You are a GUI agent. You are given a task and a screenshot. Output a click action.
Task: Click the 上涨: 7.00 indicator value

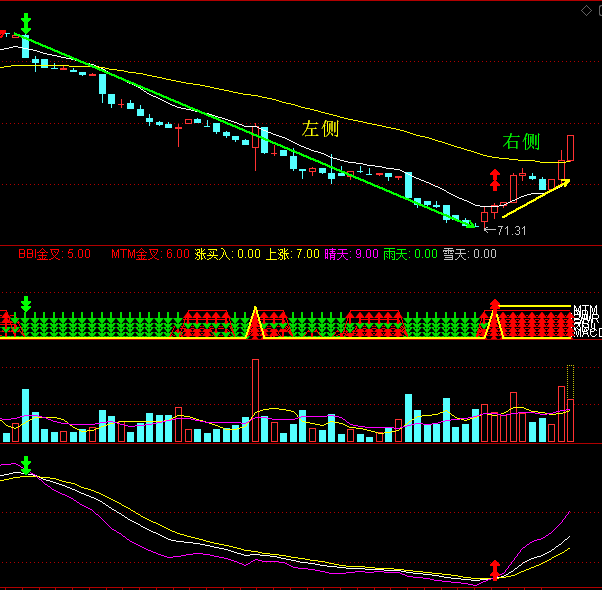(x=293, y=254)
